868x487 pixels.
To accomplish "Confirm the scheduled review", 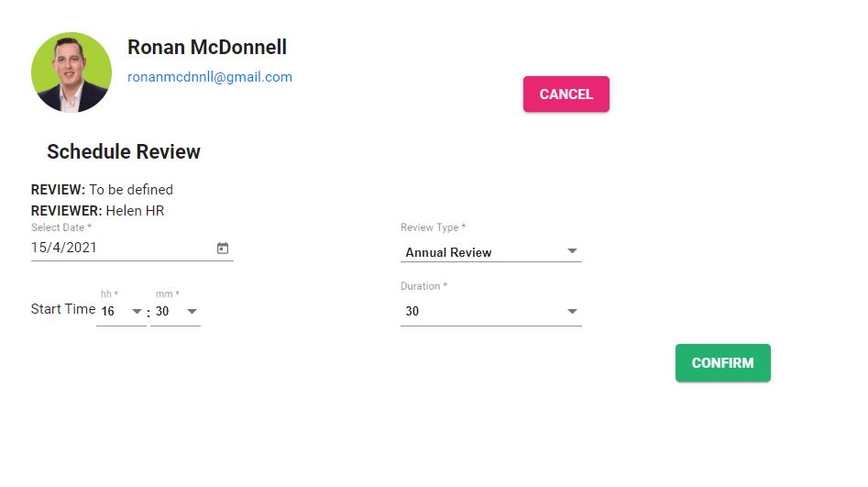I will pyautogui.click(x=723, y=363).
